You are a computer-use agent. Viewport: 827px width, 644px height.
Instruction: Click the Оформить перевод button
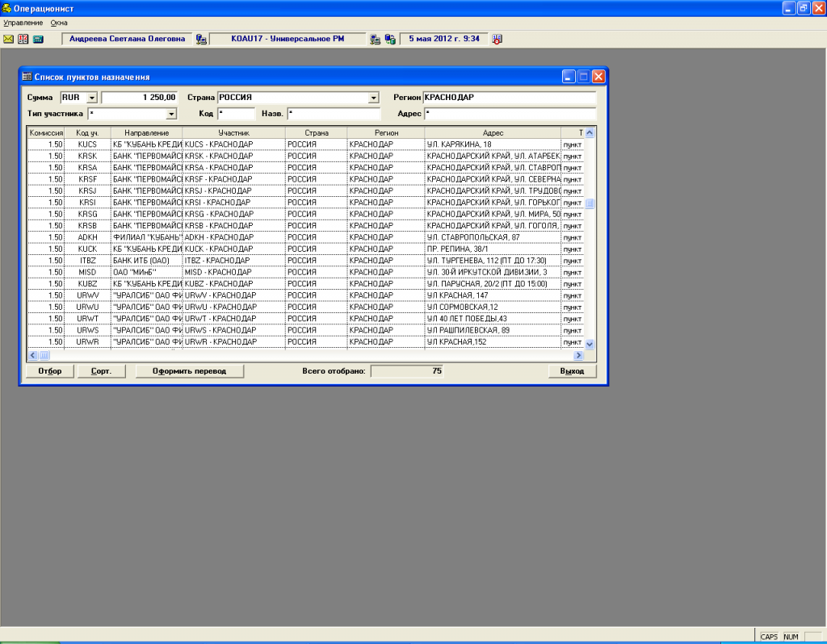[189, 371]
